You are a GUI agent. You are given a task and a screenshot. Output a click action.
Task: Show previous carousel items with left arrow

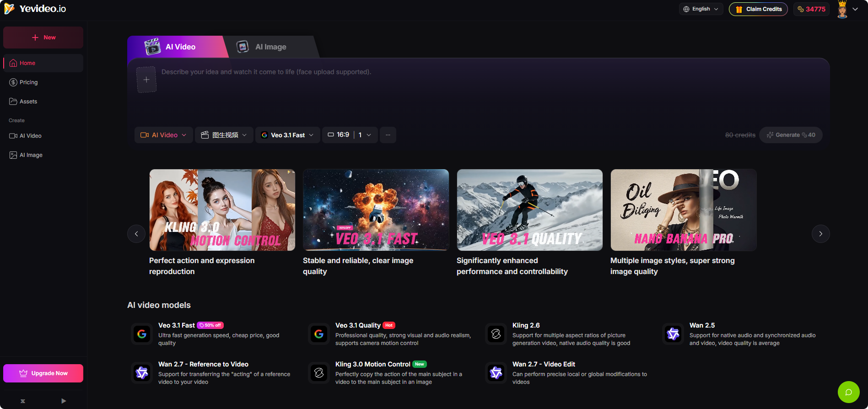136,234
